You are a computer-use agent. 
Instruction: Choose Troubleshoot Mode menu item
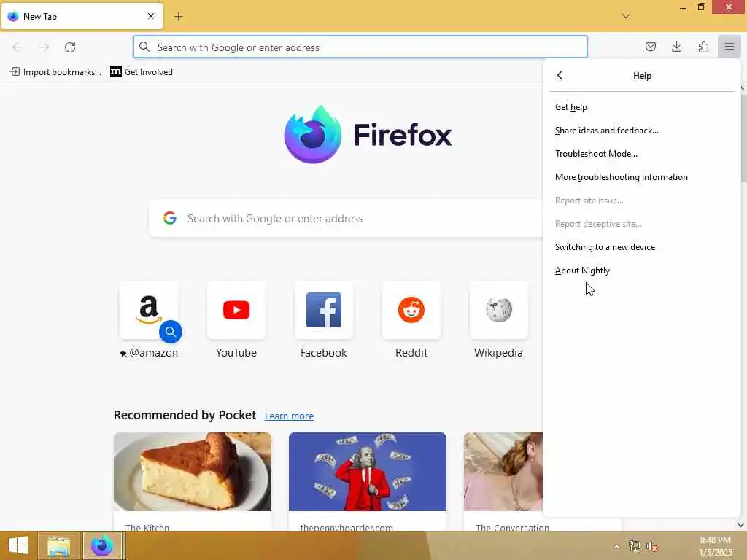[641, 154]
